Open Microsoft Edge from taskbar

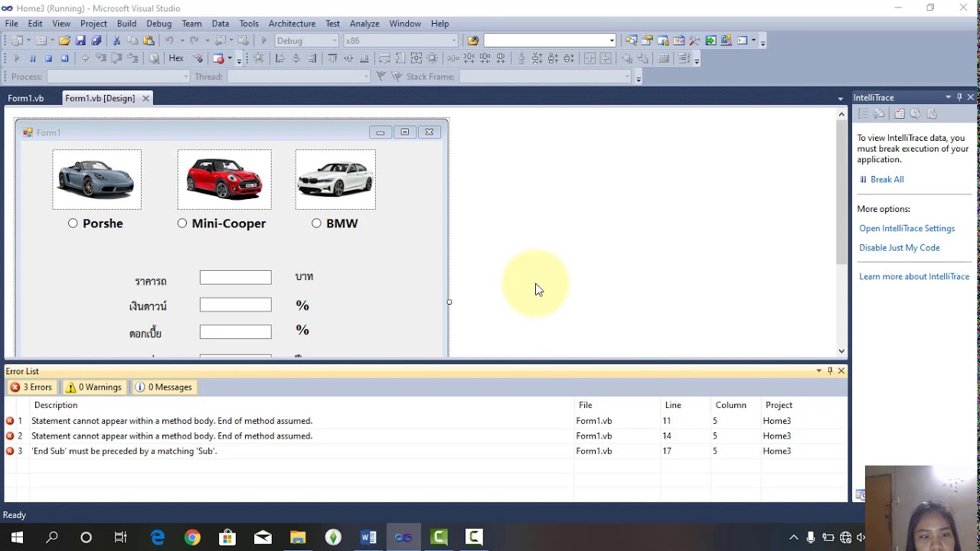click(x=157, y=537)
